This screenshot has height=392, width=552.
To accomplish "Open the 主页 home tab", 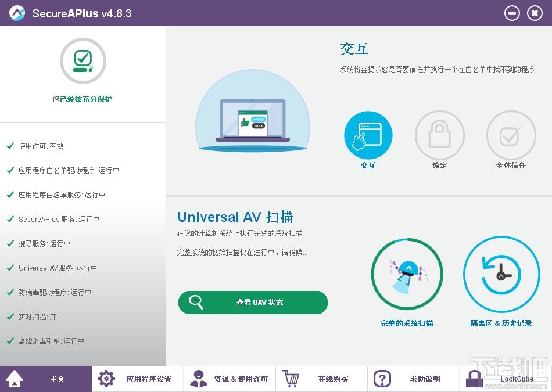I will (x=46, y=379).
